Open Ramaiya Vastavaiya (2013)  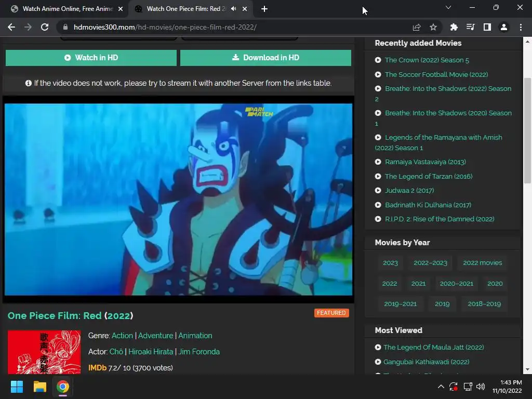tap(425, 162)
